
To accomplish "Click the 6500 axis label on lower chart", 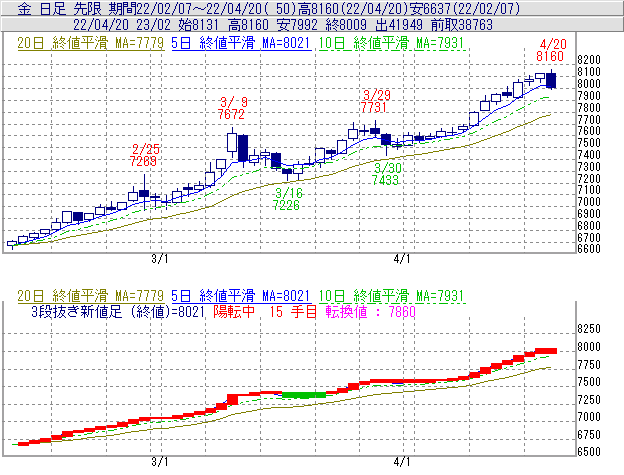I will click(589, 452).
